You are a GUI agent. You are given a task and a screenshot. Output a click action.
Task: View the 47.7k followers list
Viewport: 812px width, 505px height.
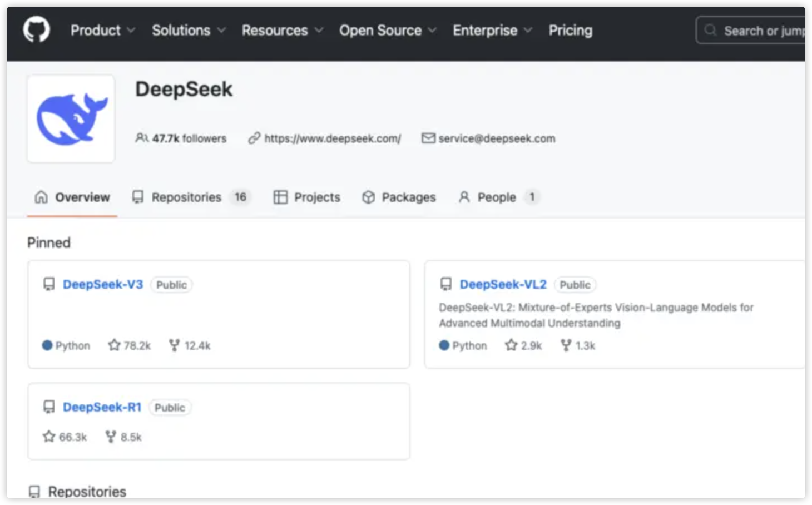click(x=189, y=138)
